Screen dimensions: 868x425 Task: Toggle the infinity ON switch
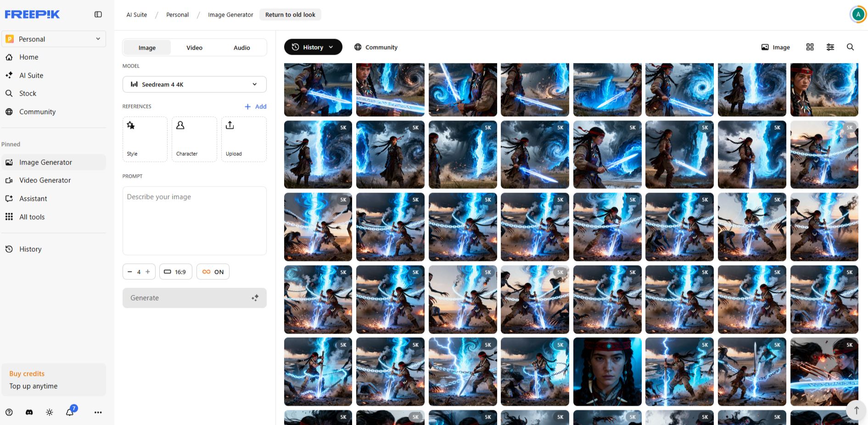click(x=213, y=272)
